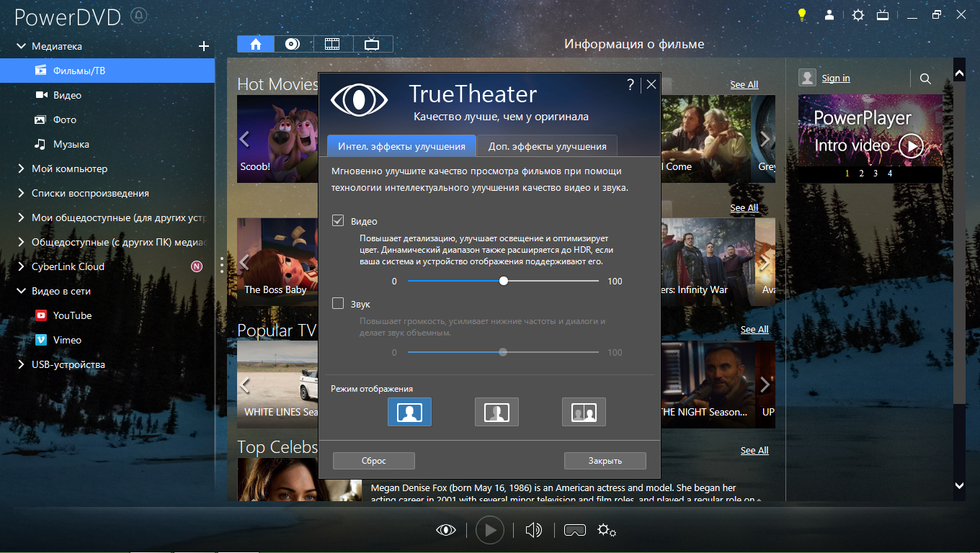
Task: Open the disc tab in top navigation
Action: (x=293, y=44)
